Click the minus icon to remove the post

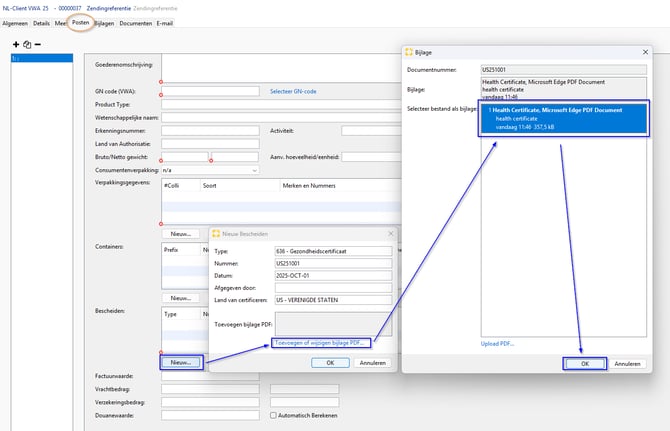coord(37,44)
